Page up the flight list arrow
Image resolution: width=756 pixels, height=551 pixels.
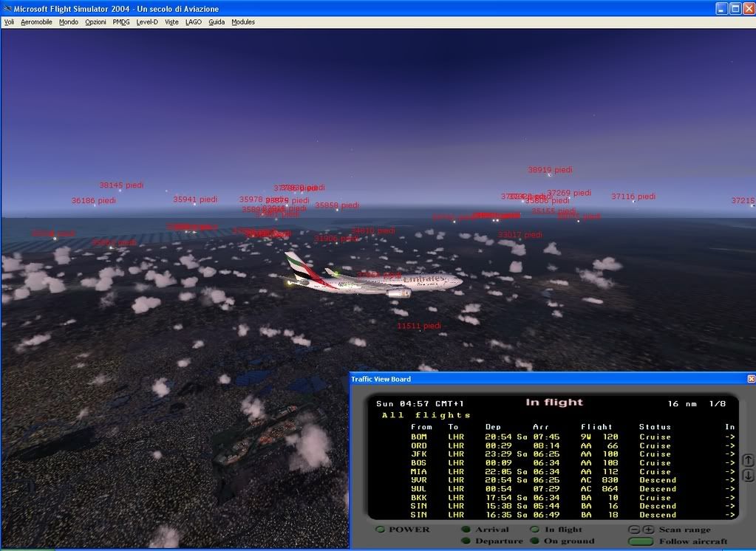748,460
